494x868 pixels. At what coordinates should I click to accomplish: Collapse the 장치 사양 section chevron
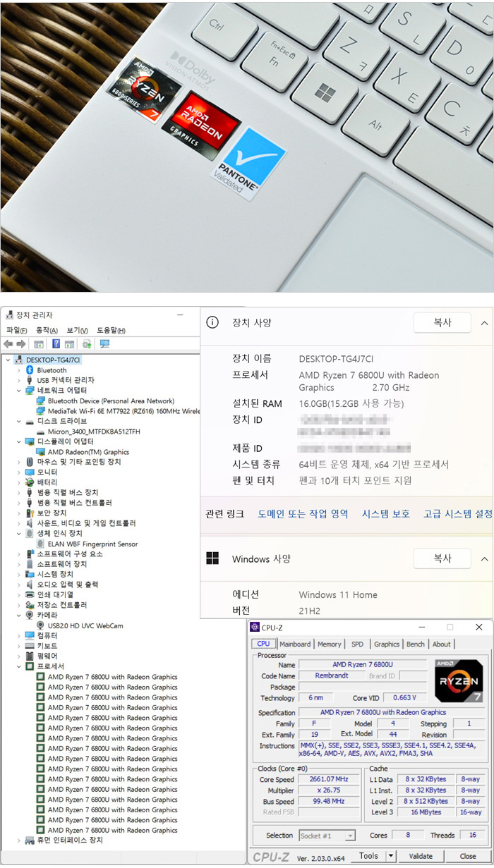pyautogui.click(x=484, y=322)
